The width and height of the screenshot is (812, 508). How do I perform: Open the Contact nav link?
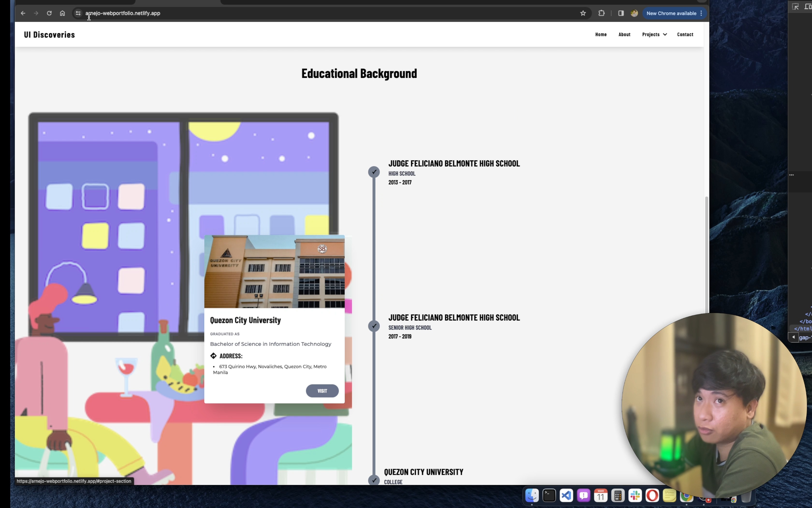tap(685, 34)
